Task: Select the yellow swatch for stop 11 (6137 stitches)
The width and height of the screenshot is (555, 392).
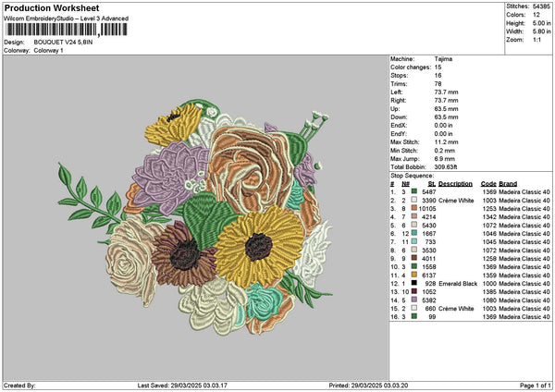Action: (x=413, y=275)
